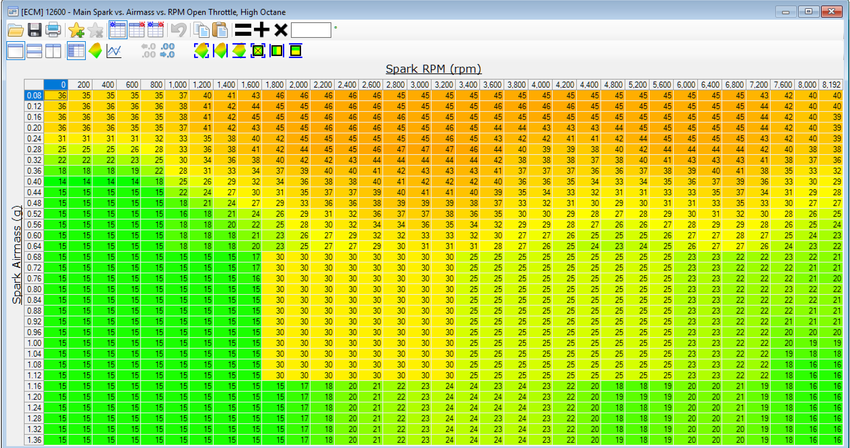Viewport: 850px width, 448px height.
Task: Toggle the 2D line graph view
Action: (115, 51)
